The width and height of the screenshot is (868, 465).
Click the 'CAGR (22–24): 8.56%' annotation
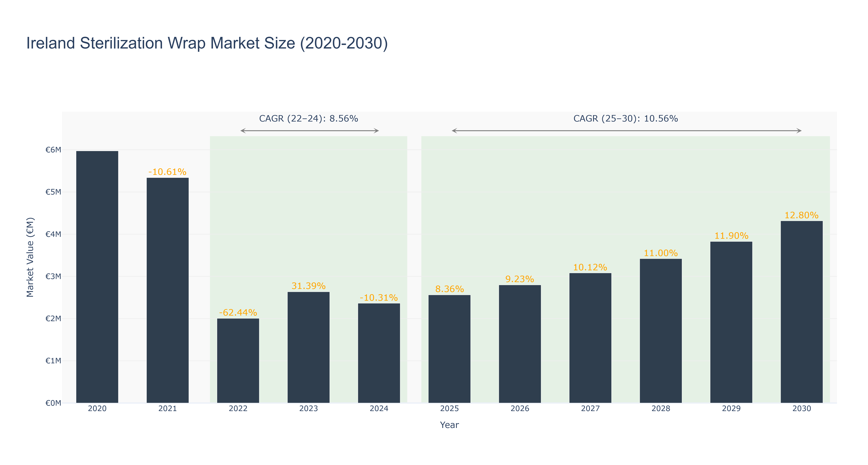[308, 119]
